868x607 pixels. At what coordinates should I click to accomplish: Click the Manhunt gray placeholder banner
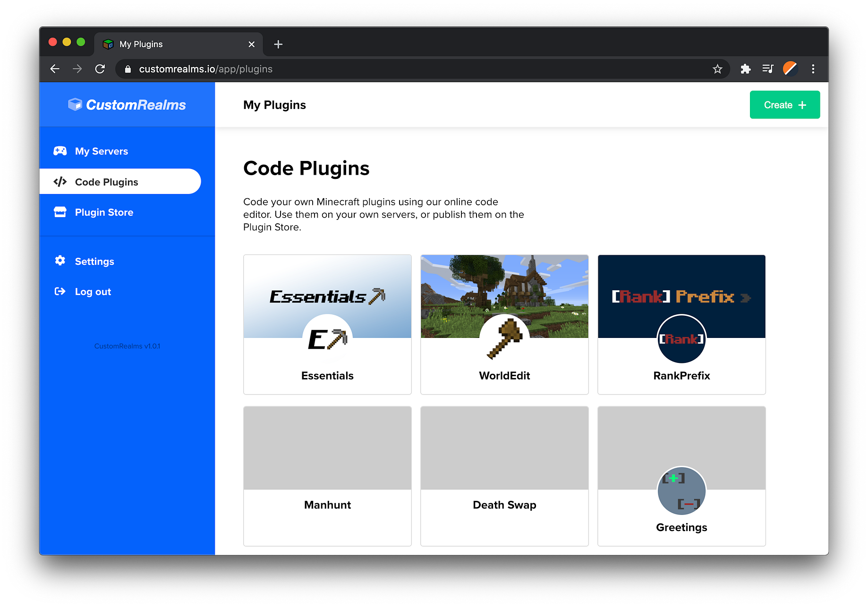tap(327, 448)
